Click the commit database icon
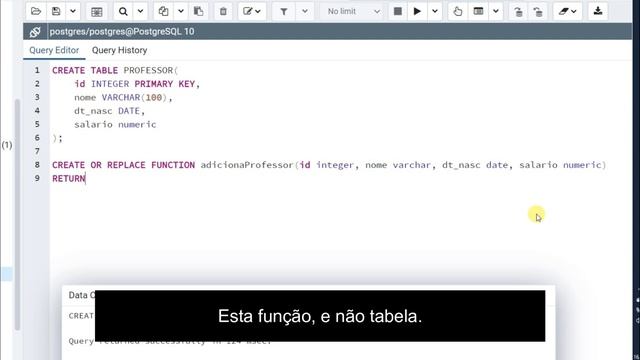The width and height of the screenshot is (640, 360). tap(518, 11)
